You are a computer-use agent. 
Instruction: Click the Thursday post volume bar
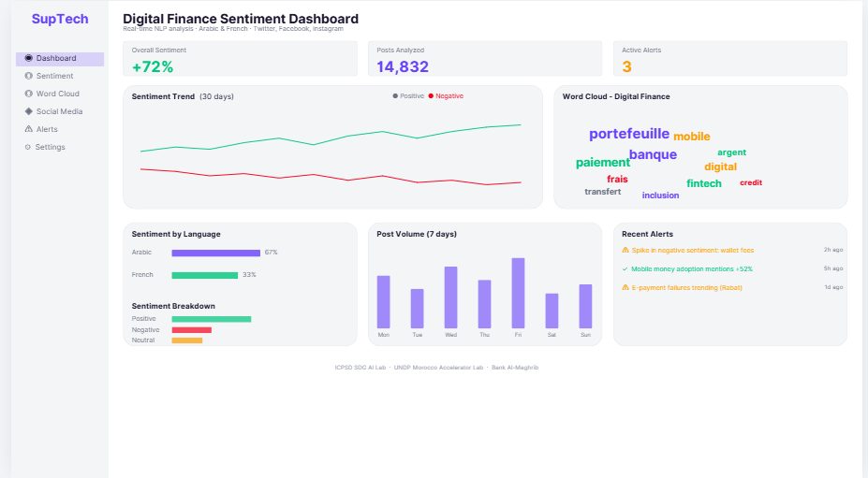[484, 304]
